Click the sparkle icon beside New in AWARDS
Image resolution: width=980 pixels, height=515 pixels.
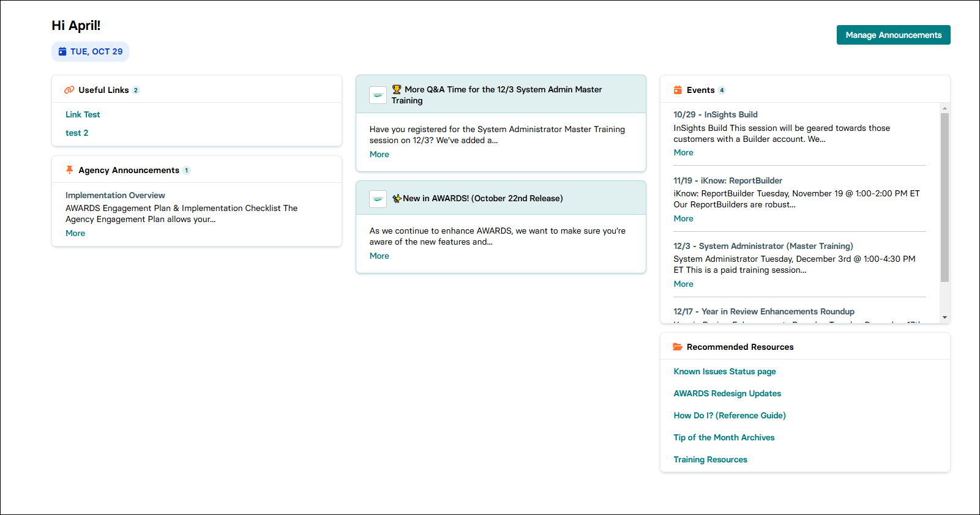[x=397, y=198]
